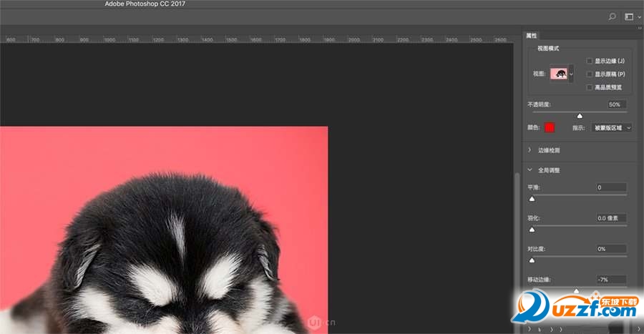Click the 羽化 value field showing 0.0 像素
Screen dimensions: 644x334
(612, 218)
